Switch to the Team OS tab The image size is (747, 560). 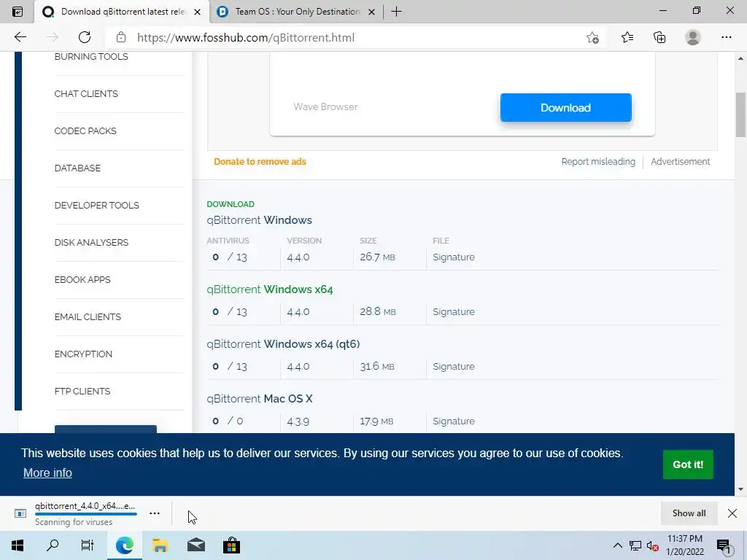[298, 12]
